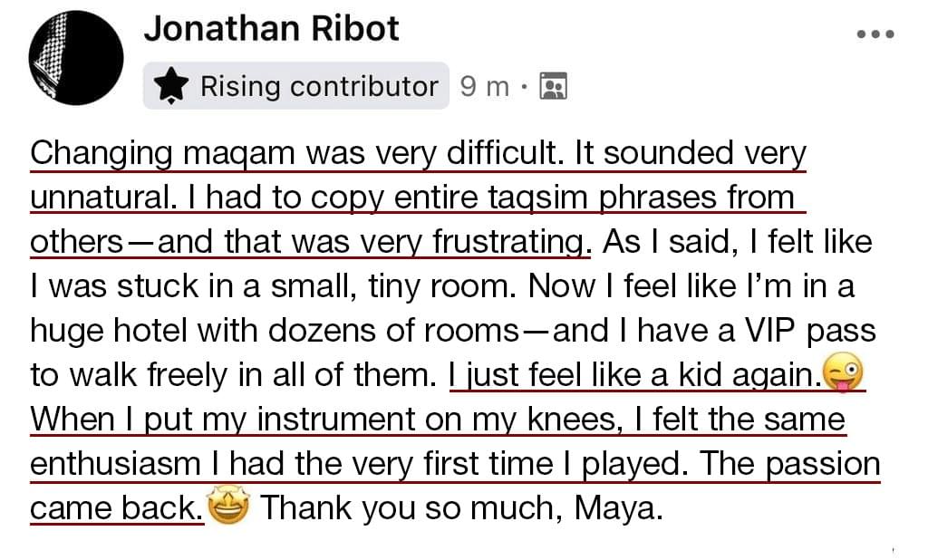The image size is (928, 560).
Task: Click the star icon in the badge
Action: 171,86
